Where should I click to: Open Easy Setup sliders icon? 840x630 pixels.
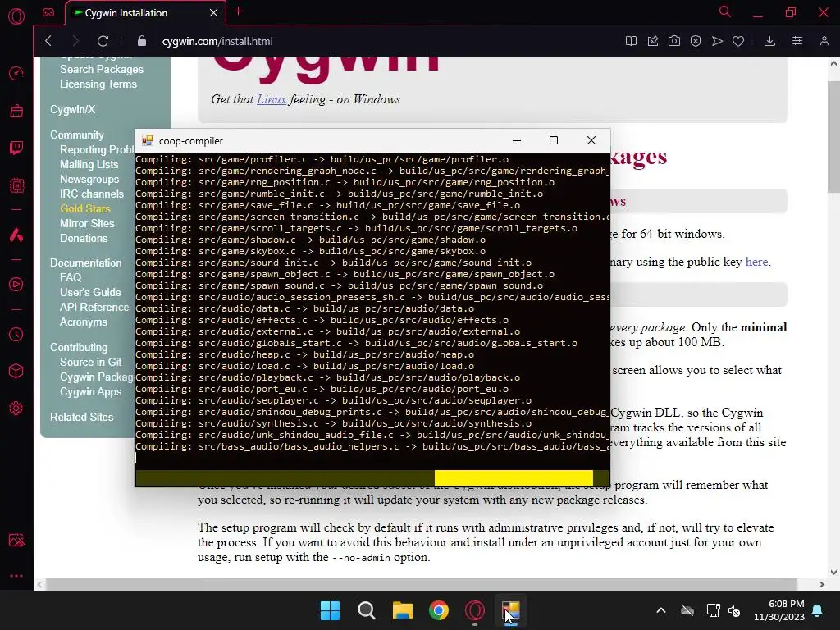797,41
